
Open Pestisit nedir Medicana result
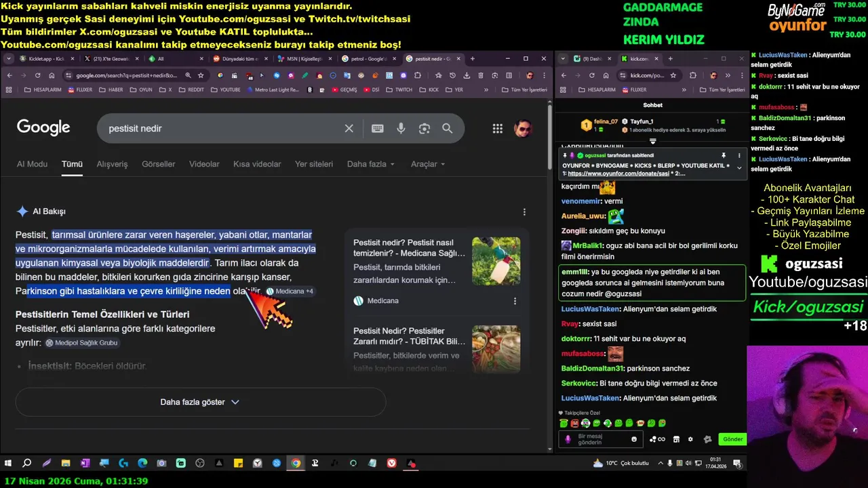coord(409,247)
